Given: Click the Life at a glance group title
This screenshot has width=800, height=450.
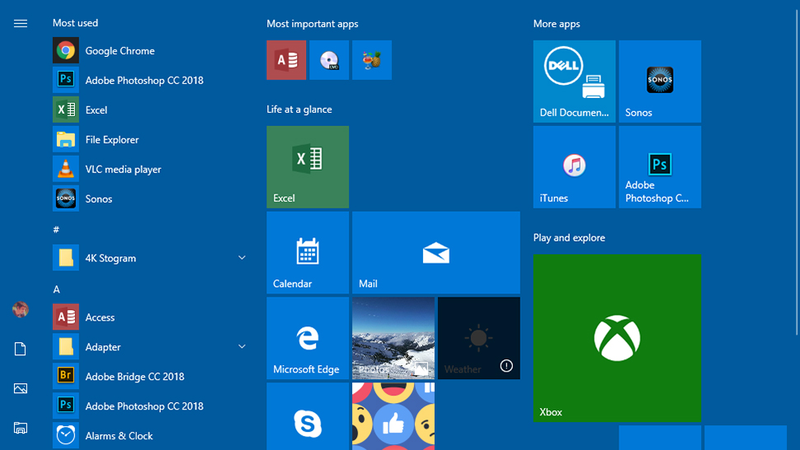Looking at the screenshot, I should click(x=299, y=109).
